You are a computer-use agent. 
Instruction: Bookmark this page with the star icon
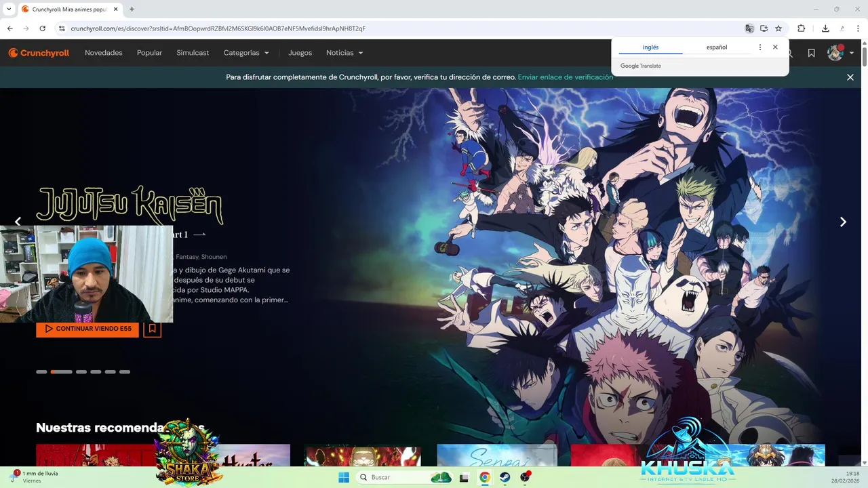pos(778,28)
